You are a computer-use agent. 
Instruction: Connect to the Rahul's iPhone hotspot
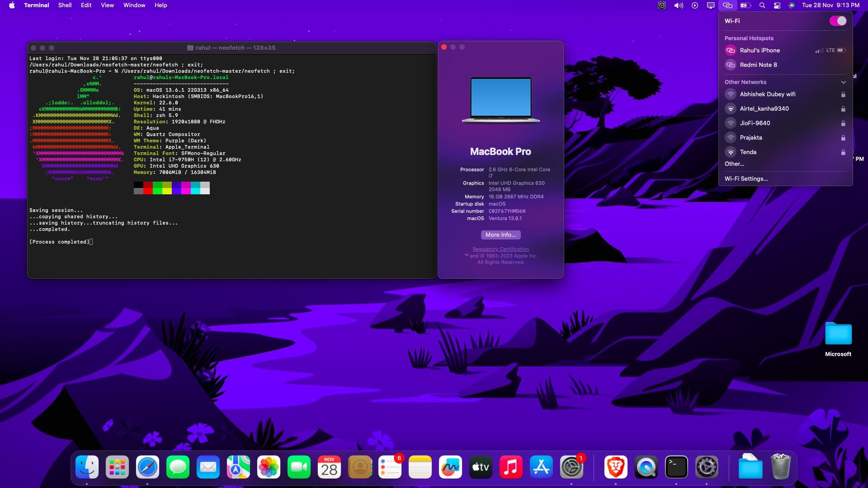[759, 51]
